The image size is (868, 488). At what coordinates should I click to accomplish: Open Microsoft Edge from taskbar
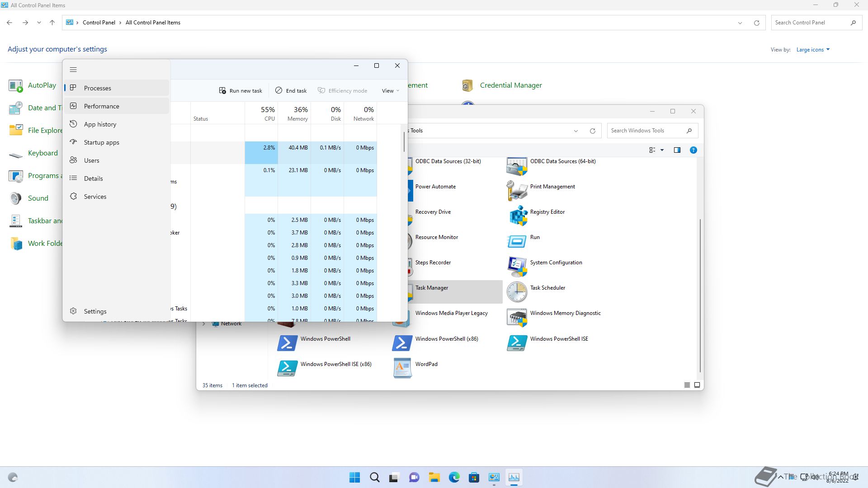[x=454, y=477]
